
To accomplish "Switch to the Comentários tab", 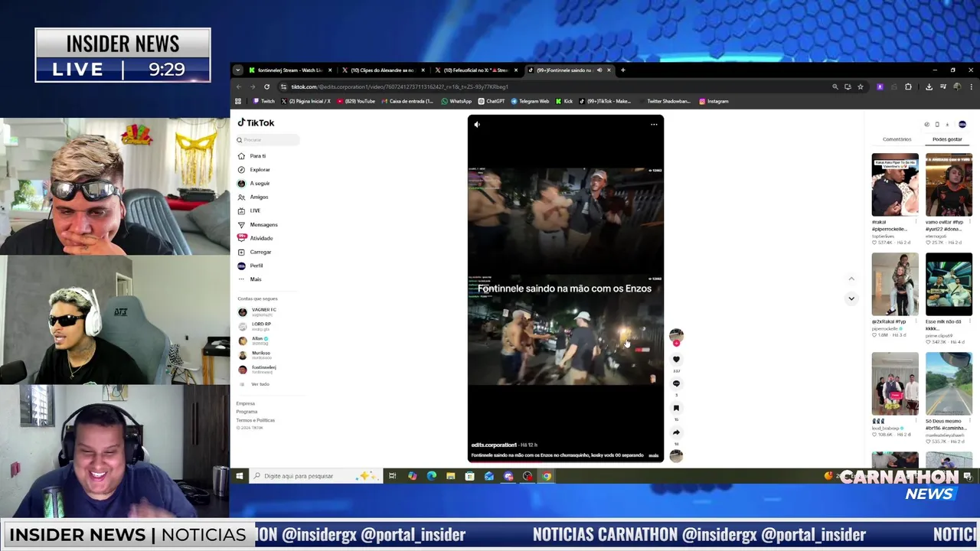I will (897, 139).
